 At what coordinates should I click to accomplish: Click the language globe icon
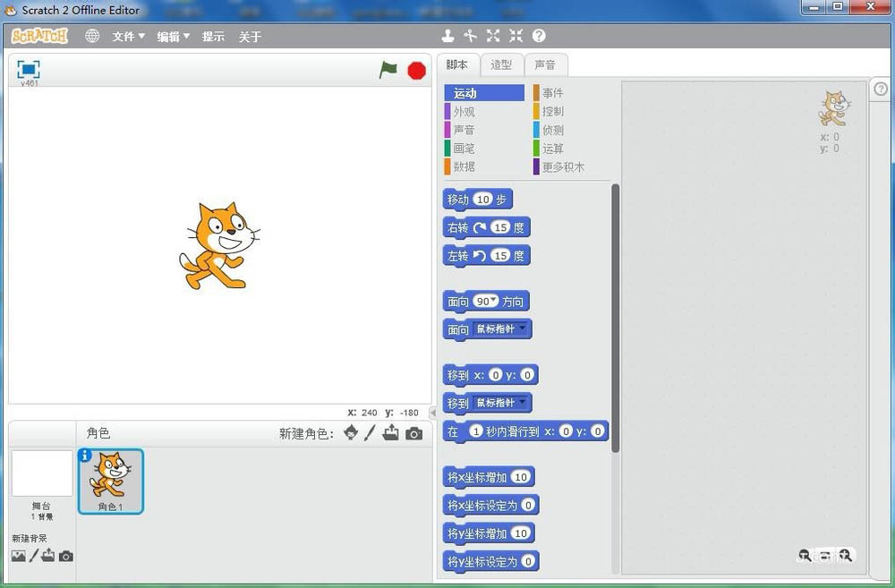(92, 36)
